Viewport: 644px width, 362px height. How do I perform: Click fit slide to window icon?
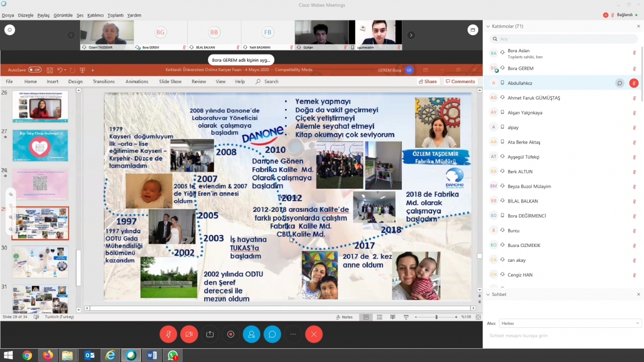pyautogui.click(x=478, y=317)
